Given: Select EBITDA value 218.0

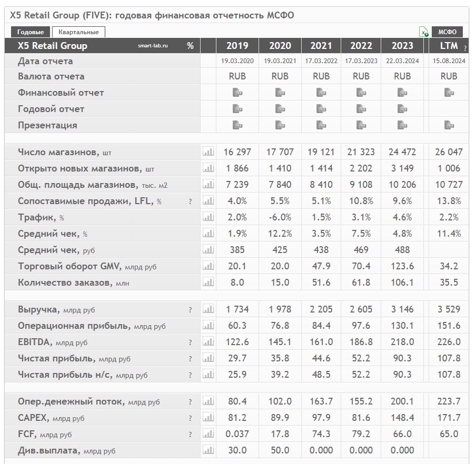Looking at the screenshot, I should tap(402, 342).
